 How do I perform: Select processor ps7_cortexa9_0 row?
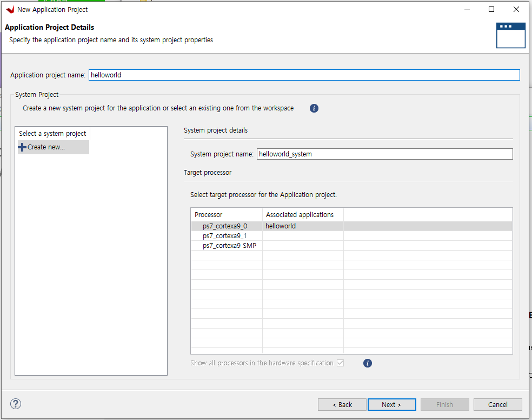351,226
